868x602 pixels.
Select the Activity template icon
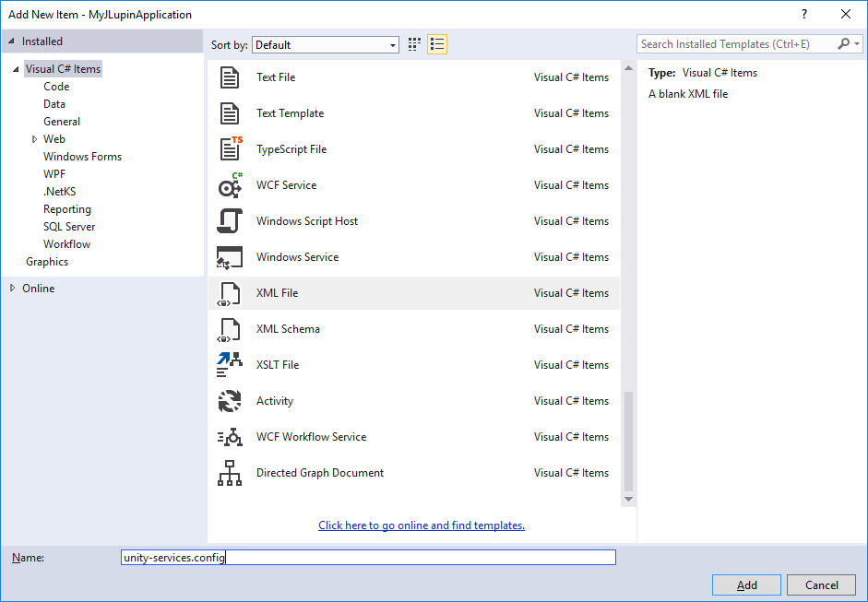pos(230,400)
